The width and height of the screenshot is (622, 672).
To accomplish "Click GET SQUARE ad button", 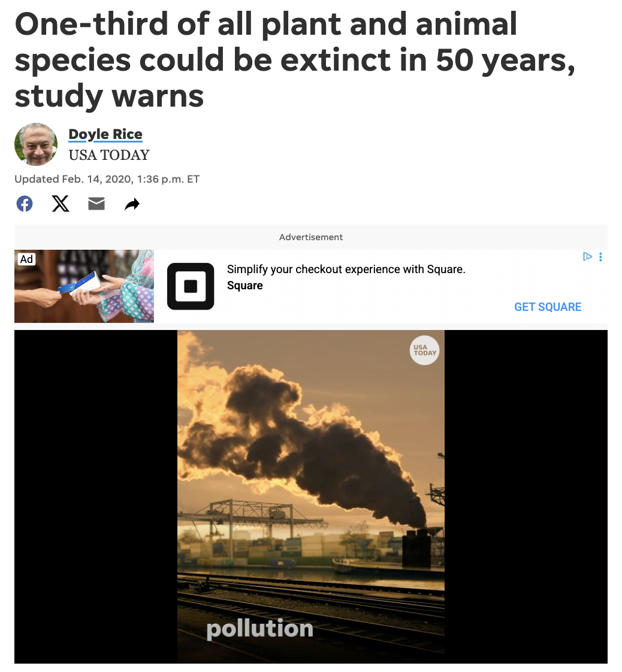I will [548, 307].
